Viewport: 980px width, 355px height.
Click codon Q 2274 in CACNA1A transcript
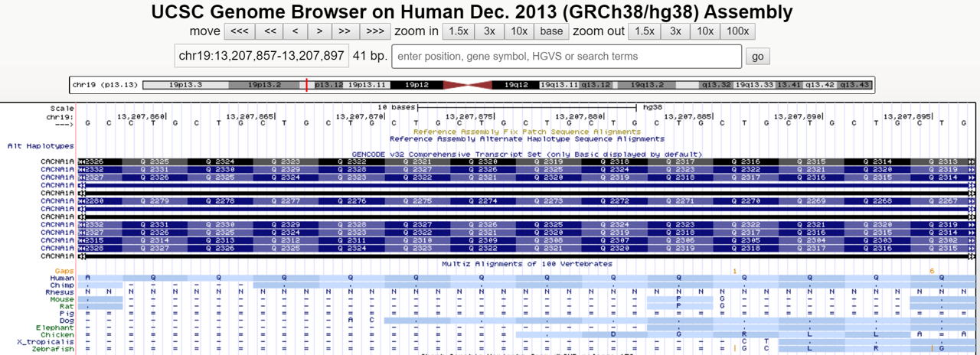482,201
